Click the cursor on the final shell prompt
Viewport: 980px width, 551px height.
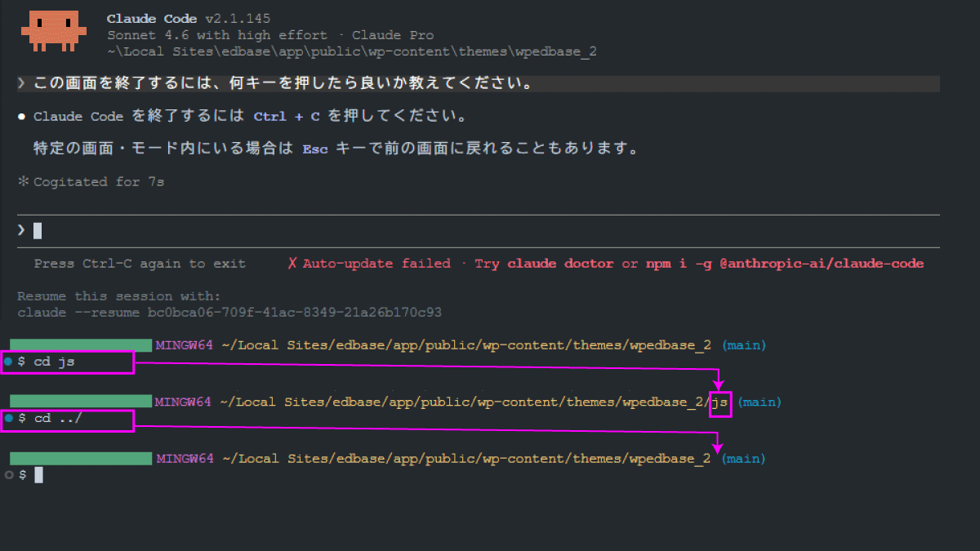[38, 475]
